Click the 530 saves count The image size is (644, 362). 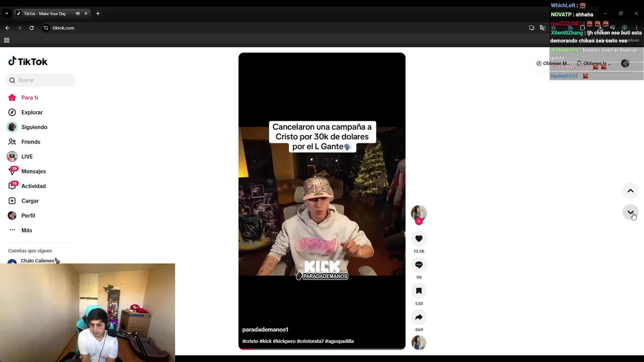tap(419, 304)
